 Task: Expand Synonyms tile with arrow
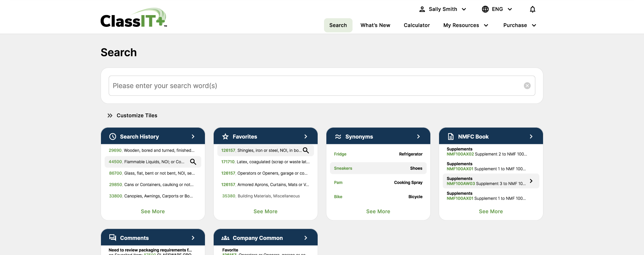pos(418,137)
